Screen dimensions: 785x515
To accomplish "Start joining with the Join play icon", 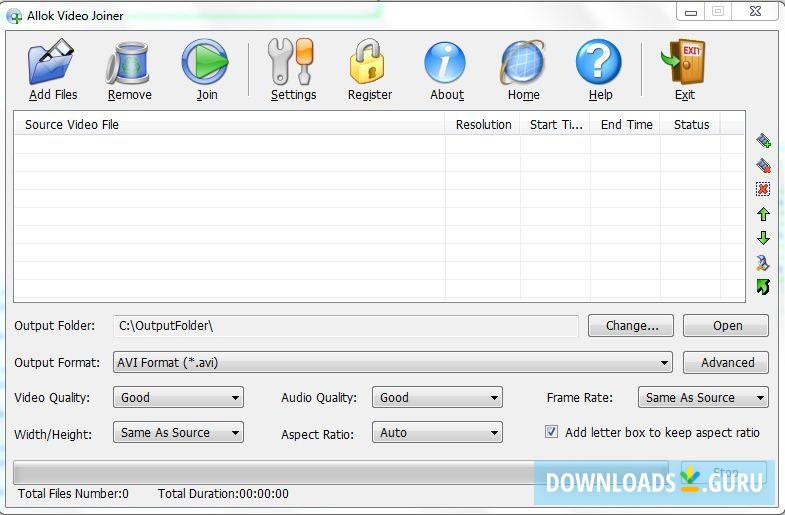I will pyautogui.click(x=205, y=62).
